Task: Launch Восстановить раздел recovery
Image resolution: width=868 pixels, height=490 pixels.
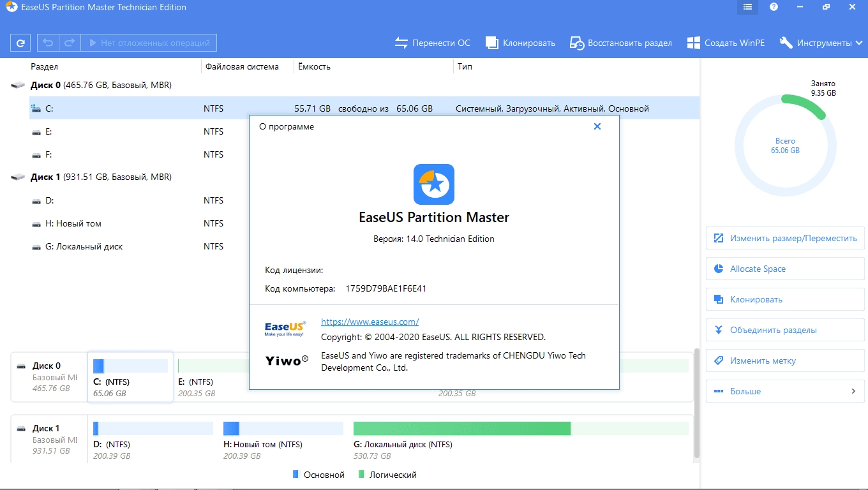Action: tap(620, 43)
